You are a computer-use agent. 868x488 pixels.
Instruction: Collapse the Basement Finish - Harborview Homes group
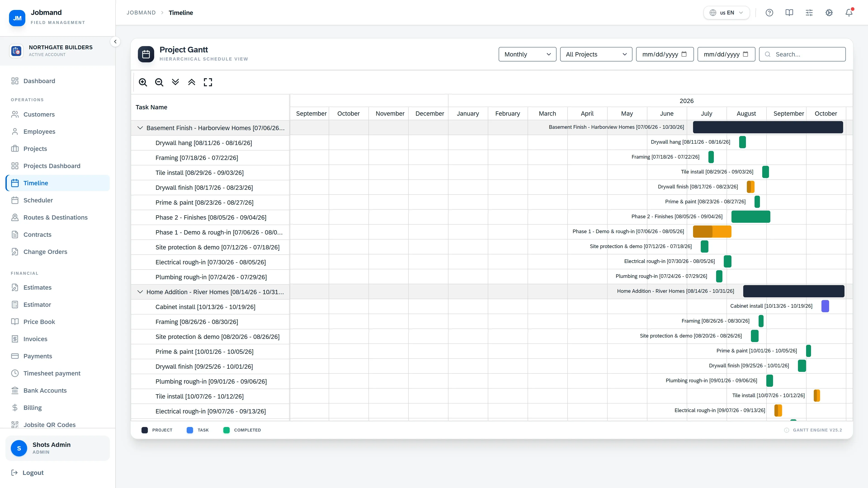(140, 128)
